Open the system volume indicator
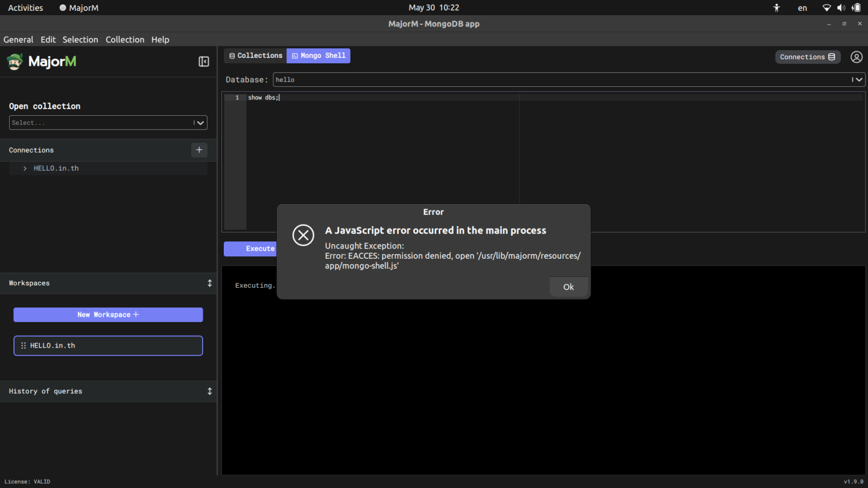Image resolution: width=868 pixels, height=488 pixels. tap(841, 8)
